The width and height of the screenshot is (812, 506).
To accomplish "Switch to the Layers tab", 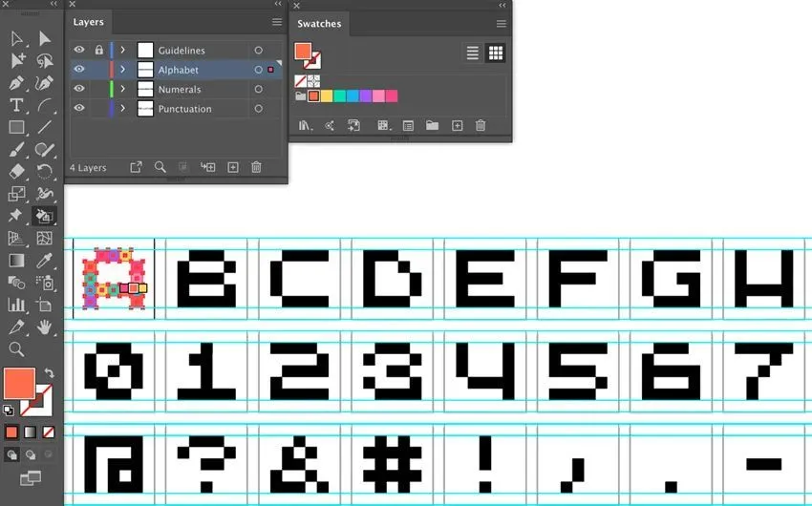I will pos(88,22).
